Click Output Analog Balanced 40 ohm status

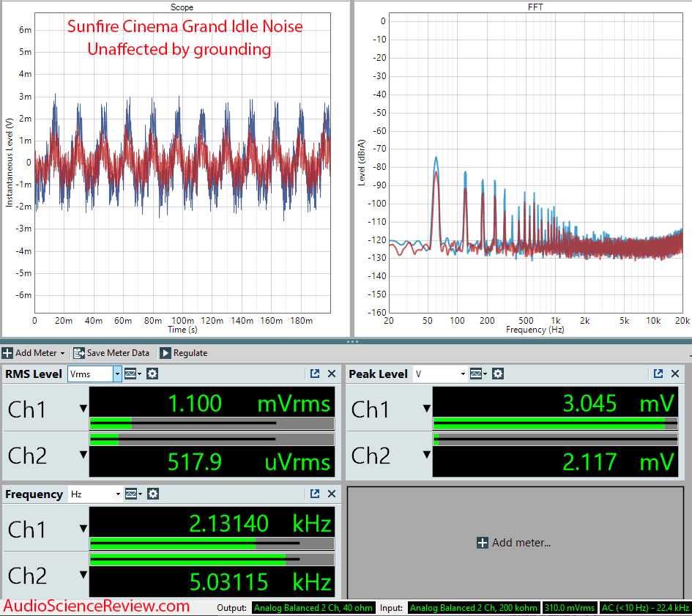click(x=313, y=608)
